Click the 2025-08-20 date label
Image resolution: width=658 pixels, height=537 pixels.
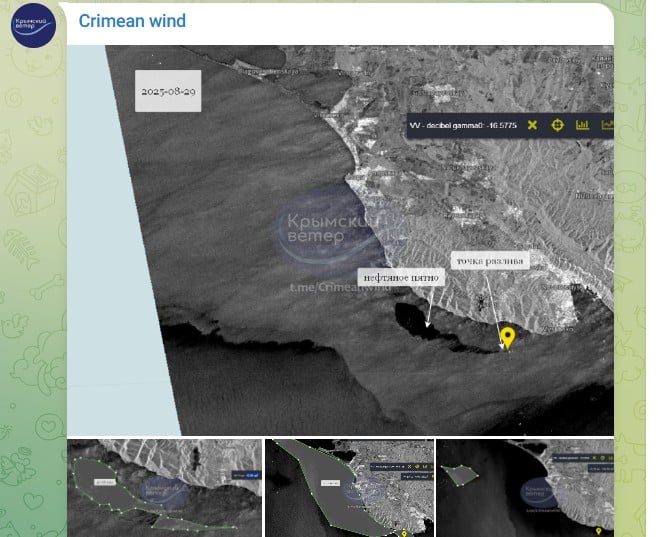pos(168,90)
